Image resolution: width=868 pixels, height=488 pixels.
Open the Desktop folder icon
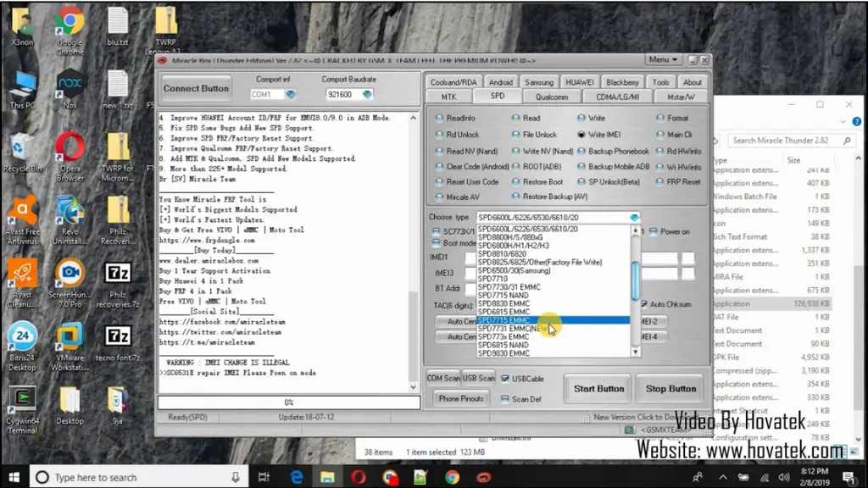click(70, 406)
